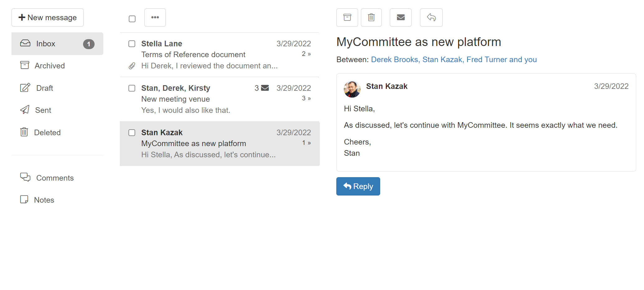Archive the open conversation via toolbar icon
The height and width of the screenshot is (290, 644).
pyautogui.click(x=347, y=17)
